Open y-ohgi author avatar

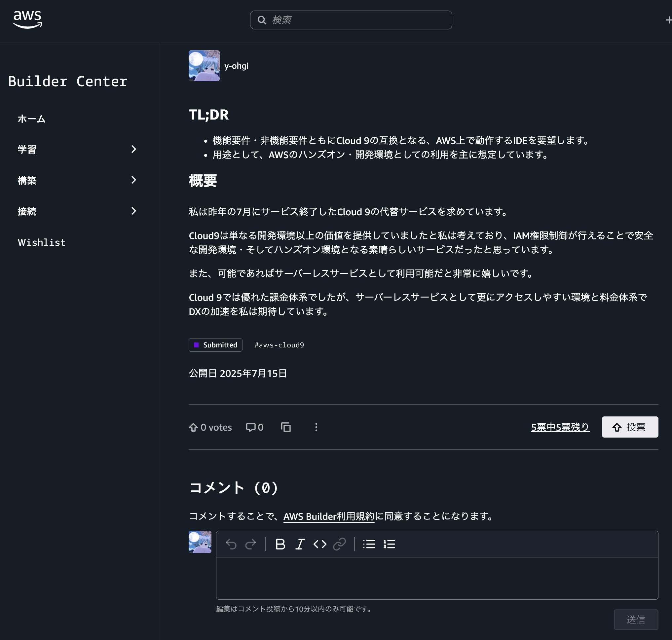tap(204, 65)
